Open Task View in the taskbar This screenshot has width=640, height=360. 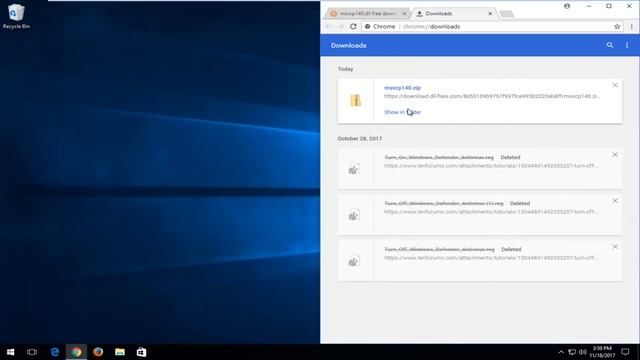pyautogui.click(x=32, y=352)
